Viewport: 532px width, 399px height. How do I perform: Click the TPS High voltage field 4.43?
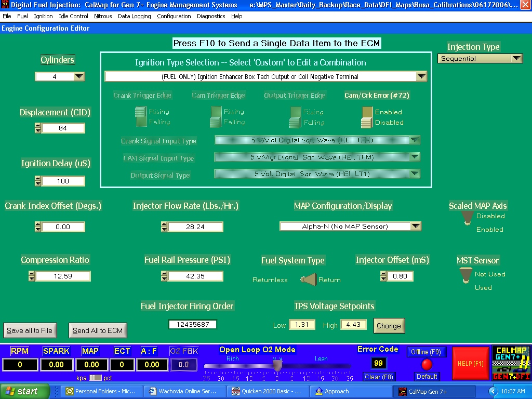click(x=353, y=325)
